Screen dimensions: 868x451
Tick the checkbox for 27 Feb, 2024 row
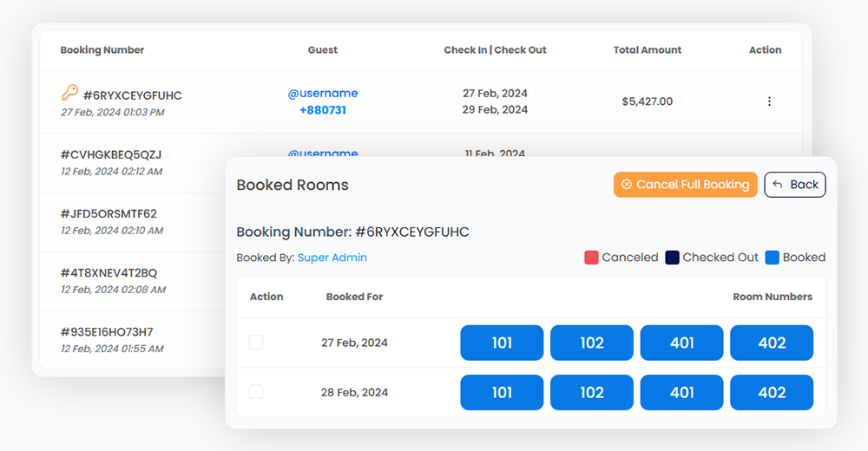tap(256, 343)
